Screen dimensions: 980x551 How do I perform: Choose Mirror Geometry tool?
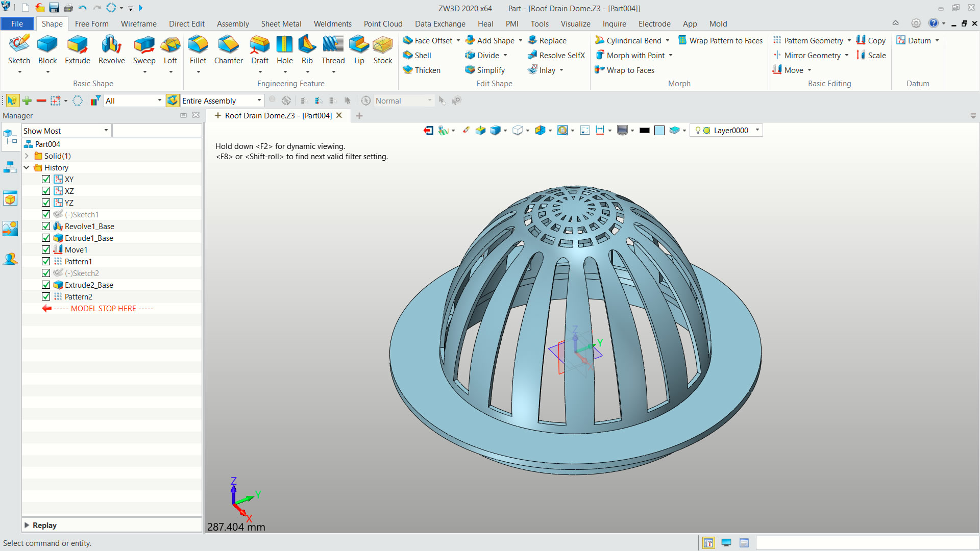[x=812, y=56]
